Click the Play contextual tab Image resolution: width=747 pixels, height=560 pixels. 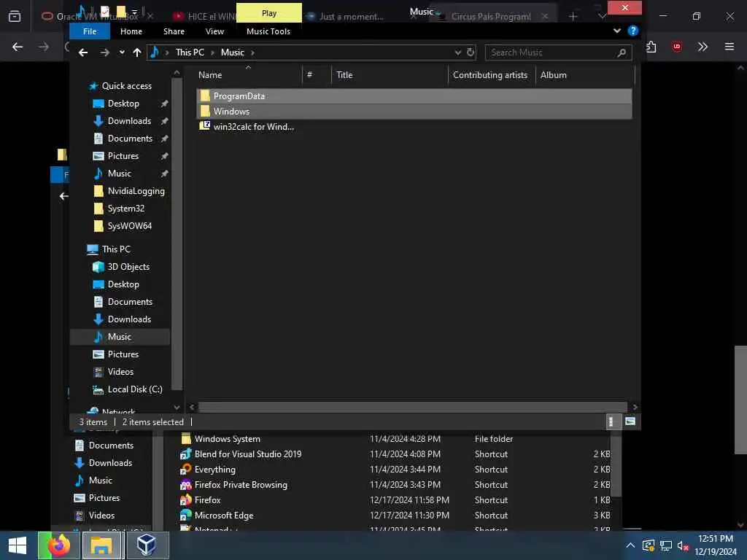point(269,13)
